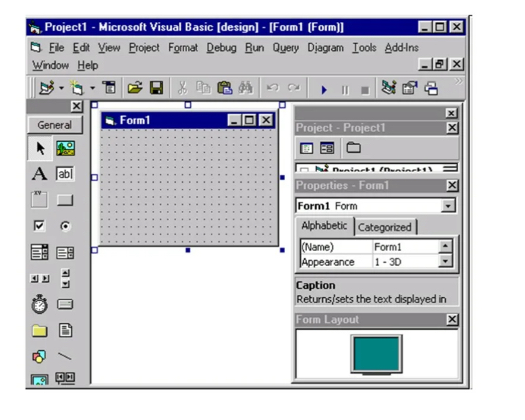Select the ListBox tool in toolbox
This screenshot has width=525, height=420.
coord(65,253)
